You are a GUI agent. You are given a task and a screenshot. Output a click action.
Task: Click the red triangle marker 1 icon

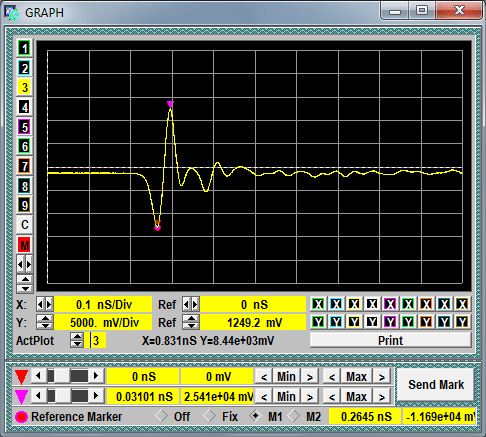(x=21, y=377)
